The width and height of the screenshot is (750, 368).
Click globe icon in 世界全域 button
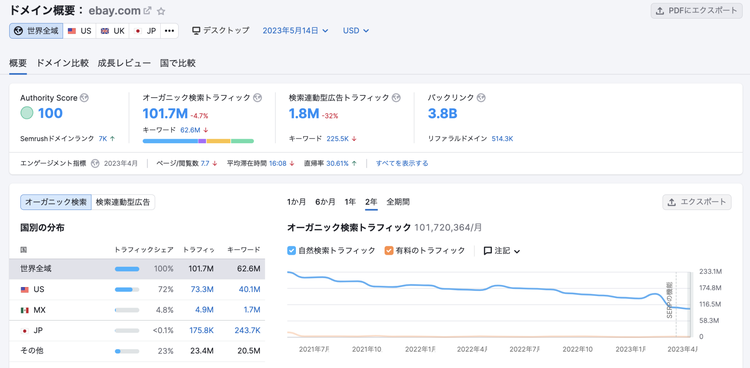click(x=19, y=31)
